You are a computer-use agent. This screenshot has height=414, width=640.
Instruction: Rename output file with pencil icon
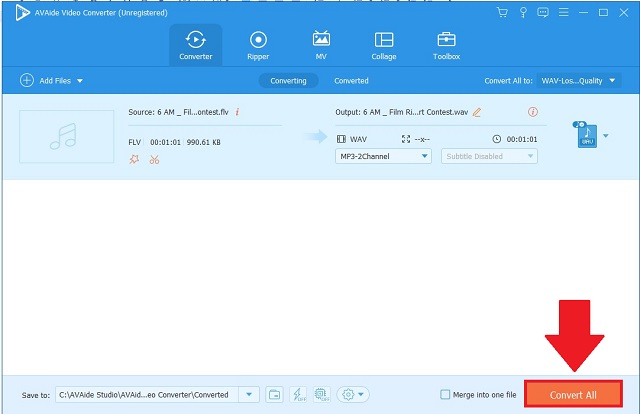(477, 112)
